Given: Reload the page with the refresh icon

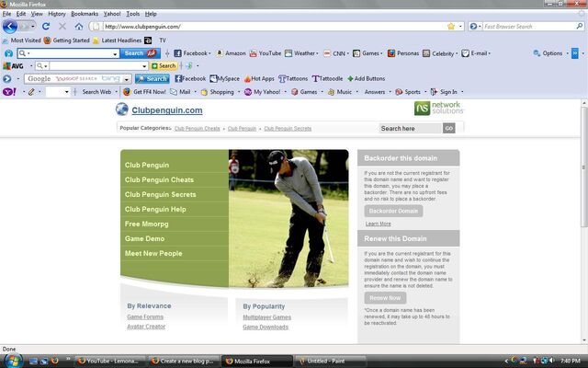Looking at the screenshot, I should (46, 27).
